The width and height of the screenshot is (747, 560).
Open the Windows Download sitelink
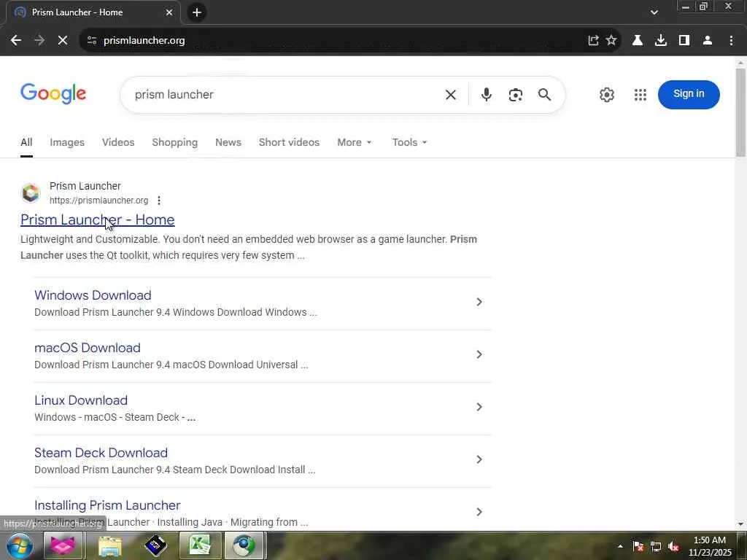(93, 295)
